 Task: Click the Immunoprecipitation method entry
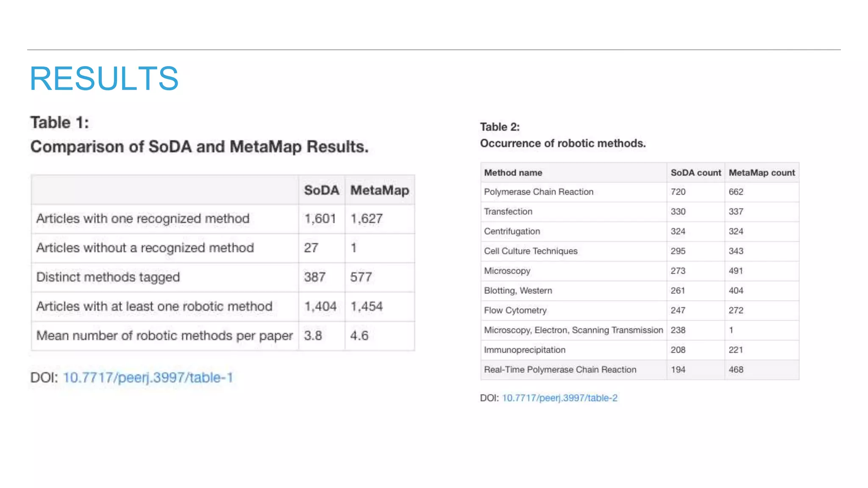(525, 350)
